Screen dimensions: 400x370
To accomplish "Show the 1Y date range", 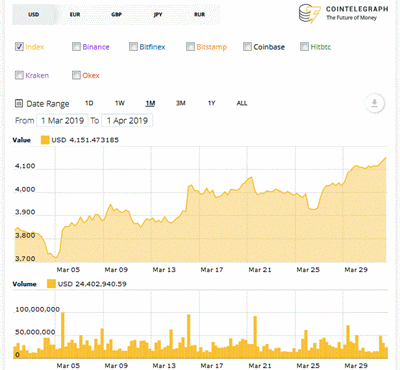I will coord(211,103).
